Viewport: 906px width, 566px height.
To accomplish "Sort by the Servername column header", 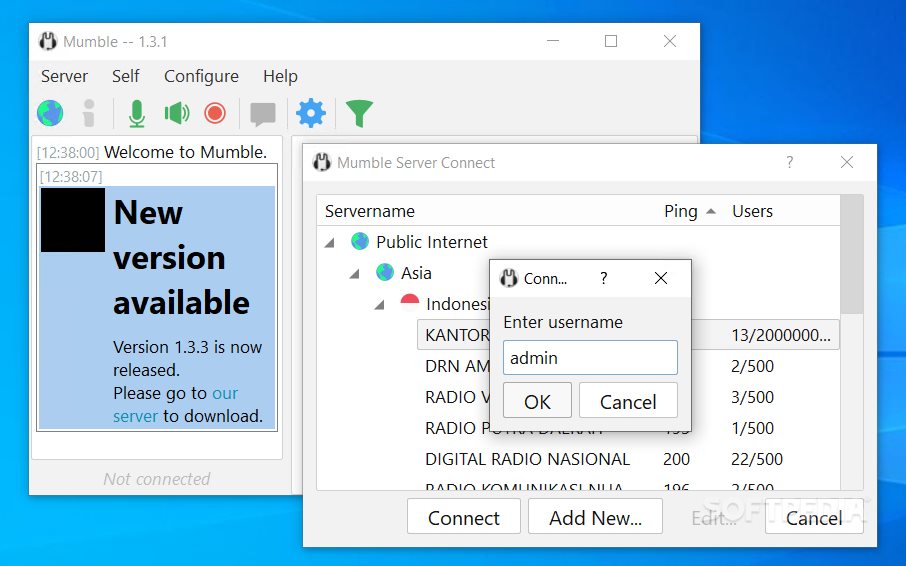I will (x=370, y=211).
